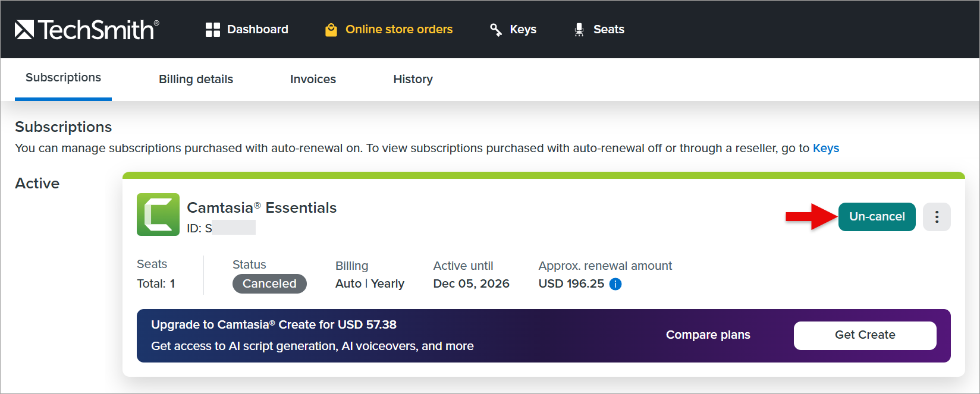Image resolution: width=980 pixels, height=394 pixels.
Task: Go to Online store orders
Action: coord(399,30)
